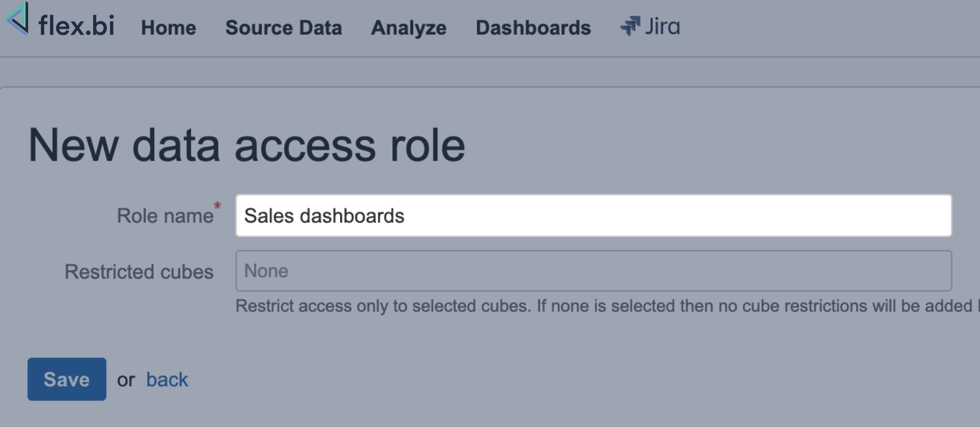Open the Analyze section
Image resolution: width=980 pixels, height=427 pixels.
409,28
